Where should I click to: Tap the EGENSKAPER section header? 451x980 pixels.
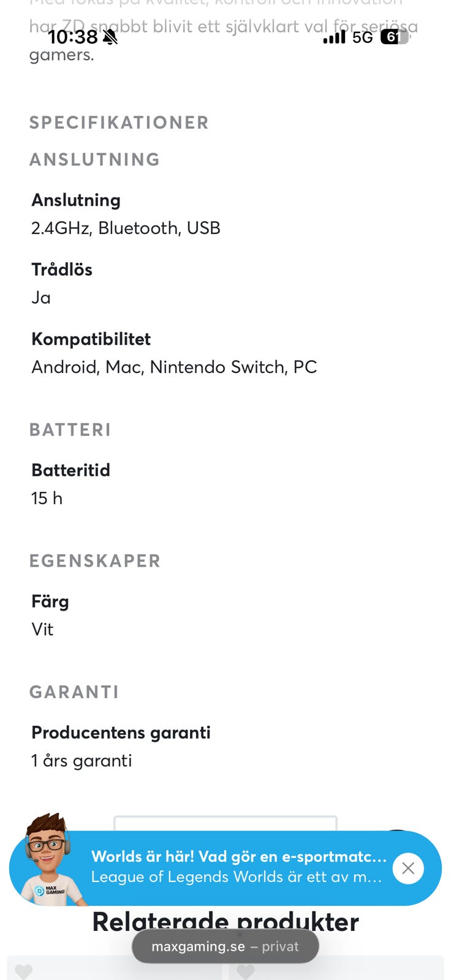coord(95,561)
